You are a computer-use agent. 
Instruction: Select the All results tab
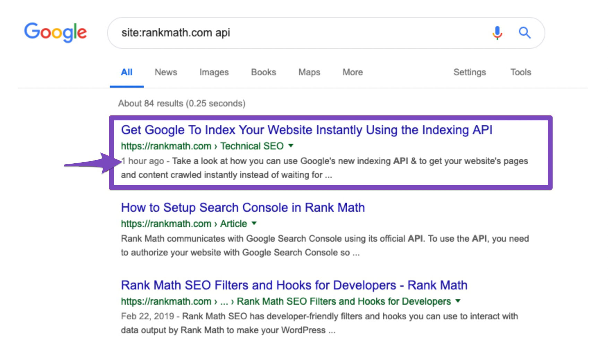(127, 72)
